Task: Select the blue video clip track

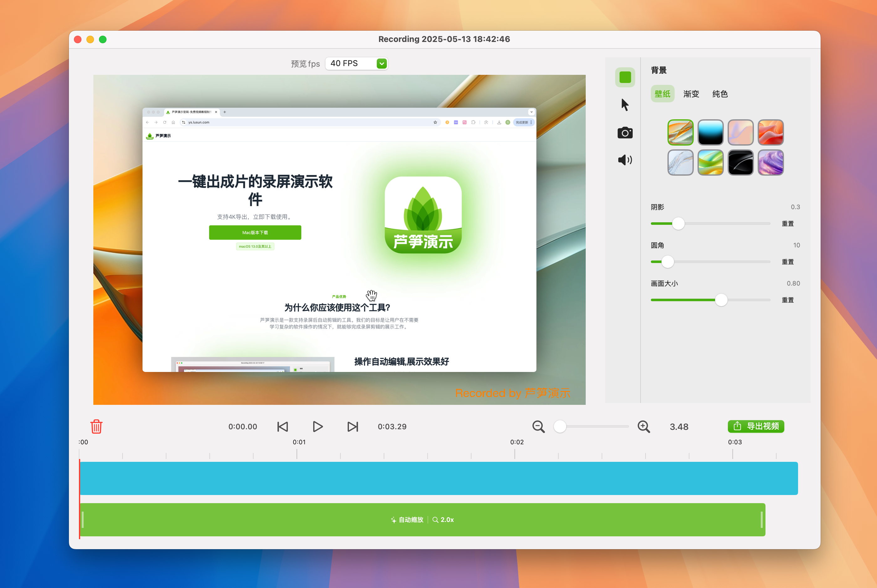Action: tap(439, 478)
